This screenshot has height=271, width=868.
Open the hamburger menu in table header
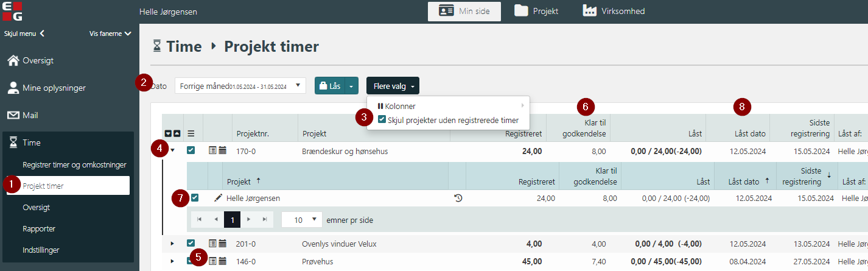tap(191, 133)
